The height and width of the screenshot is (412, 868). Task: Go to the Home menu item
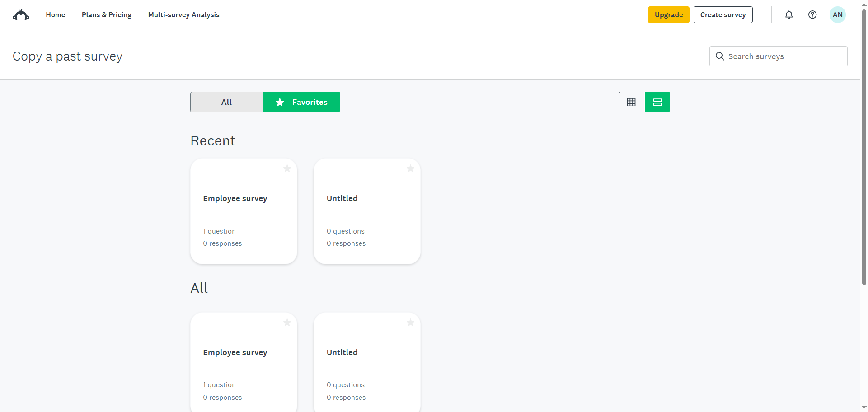56,15
